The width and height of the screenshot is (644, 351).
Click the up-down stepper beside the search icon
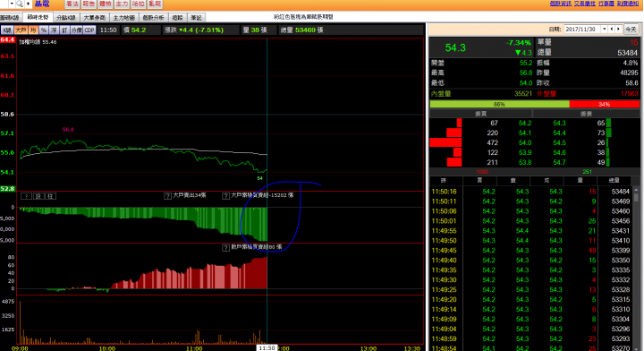click(28, 4)
